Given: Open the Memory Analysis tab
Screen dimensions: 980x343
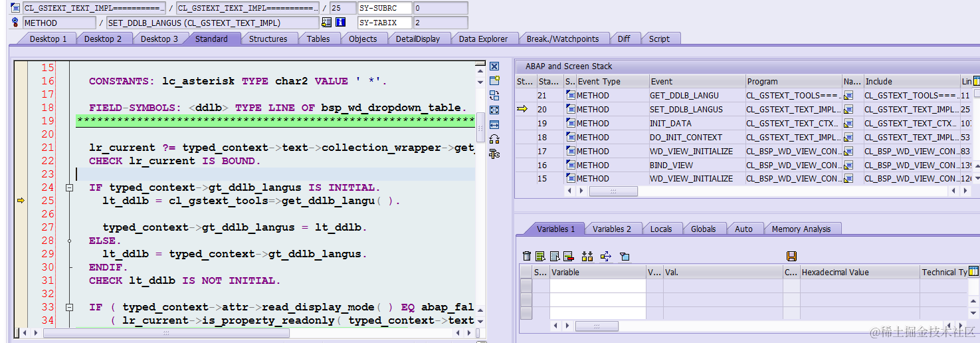Looking at the screenshot, I should point(801,229).
